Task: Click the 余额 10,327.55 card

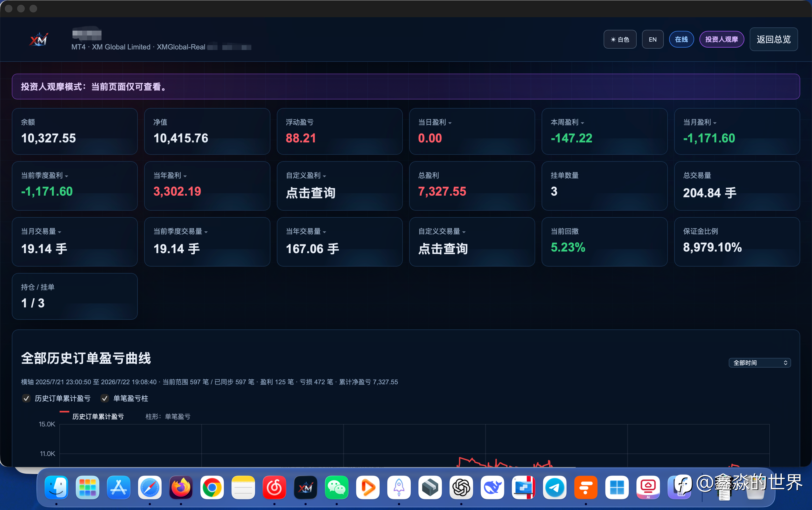Action: click(75, 131)
